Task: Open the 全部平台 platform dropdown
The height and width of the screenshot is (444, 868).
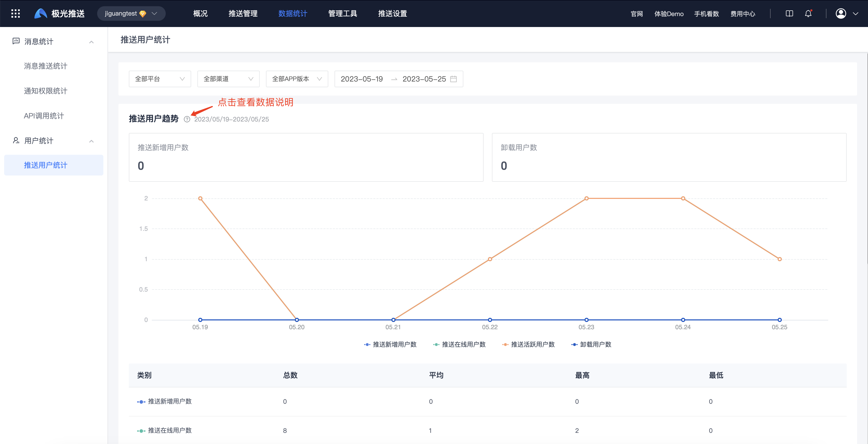Action: click(160, 79)
